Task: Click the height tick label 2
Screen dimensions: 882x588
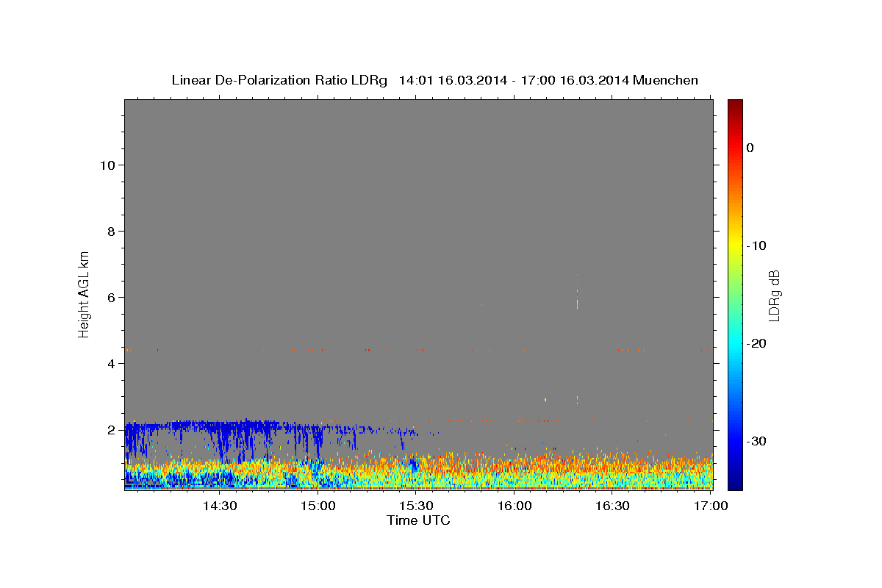Action: click(x=110, y=429)
